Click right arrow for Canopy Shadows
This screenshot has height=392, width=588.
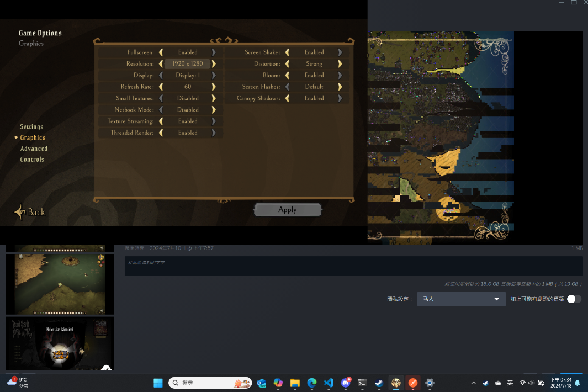tap(340, 98)
